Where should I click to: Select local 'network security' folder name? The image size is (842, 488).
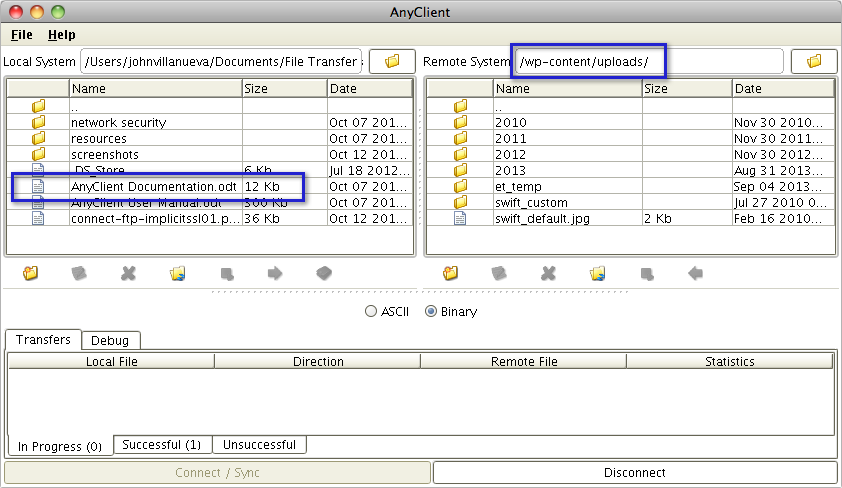[119, 122]
